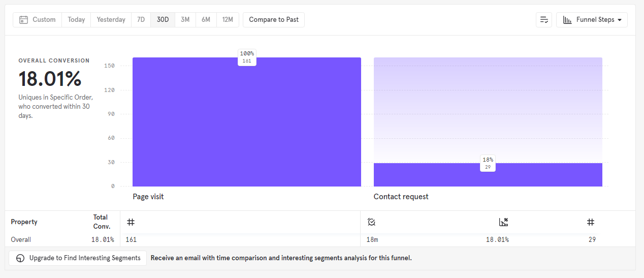Click the Compare to Past button
Viewport: 644px width, 278px height.
(274, 20)
